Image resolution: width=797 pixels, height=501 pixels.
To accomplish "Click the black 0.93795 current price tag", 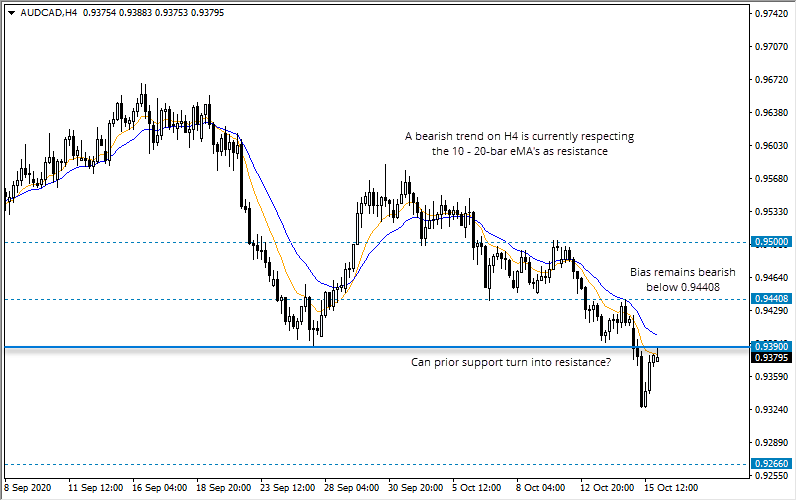I will click(773, 358).
